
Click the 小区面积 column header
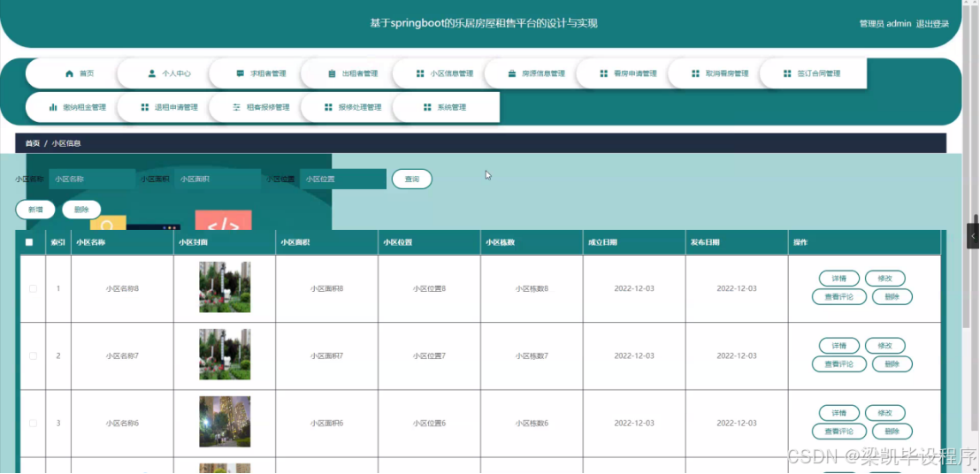click(x=327, y=242)
